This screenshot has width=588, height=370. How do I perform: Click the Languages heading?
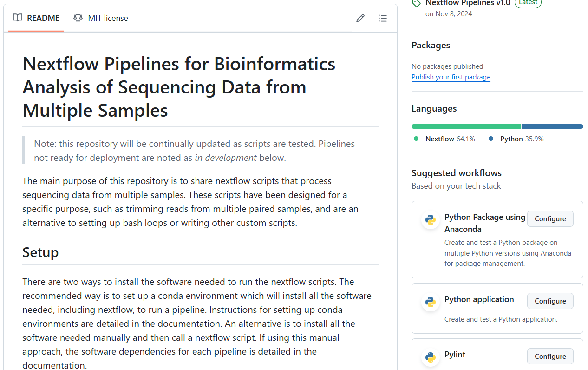(434, 108)
